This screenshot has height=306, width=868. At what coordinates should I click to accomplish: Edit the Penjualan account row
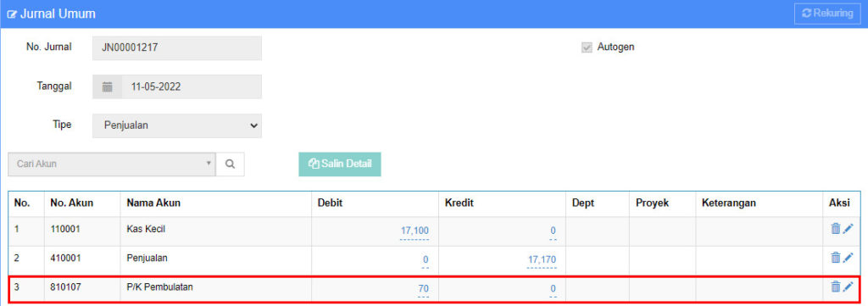(848, 257)
